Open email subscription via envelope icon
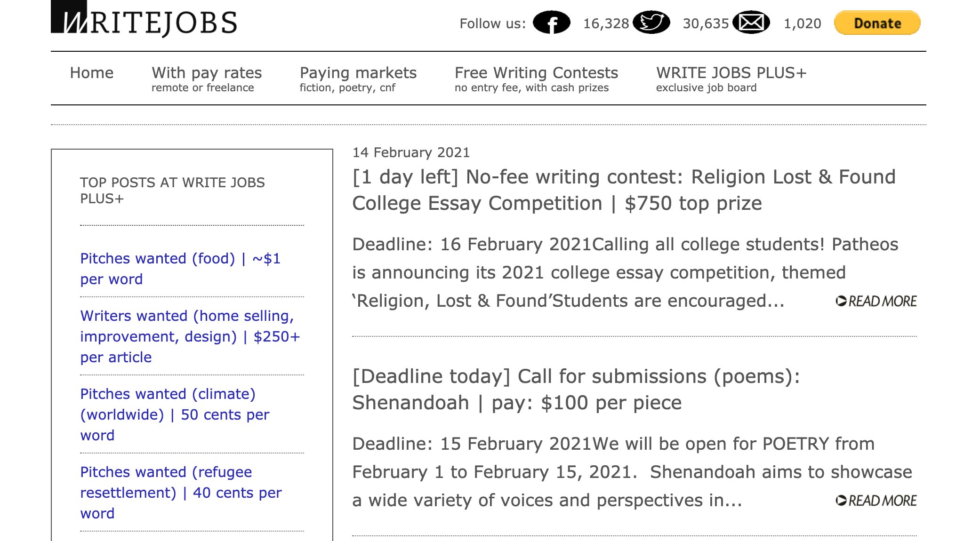Viewport: 980px width, 541px height. tap(752, 22)
